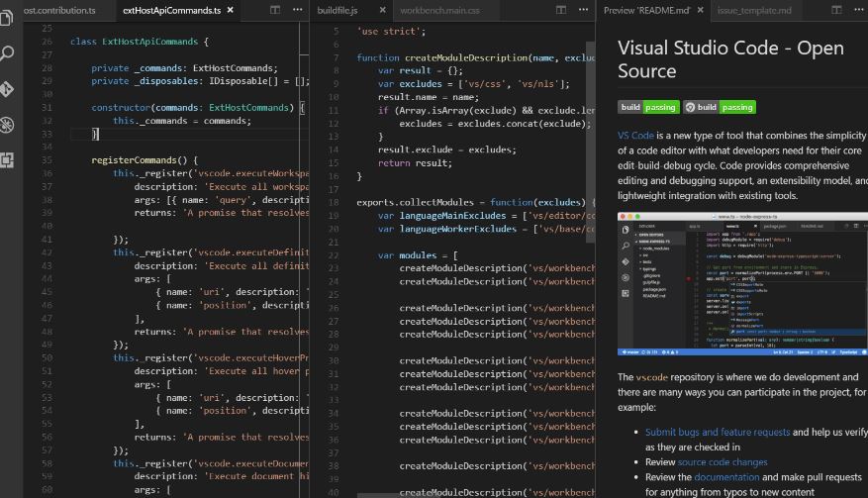This screenshot has height=498, width=868.
Task: Close the Preview 'README.md' tab
Action: click(x=701, y=10)
